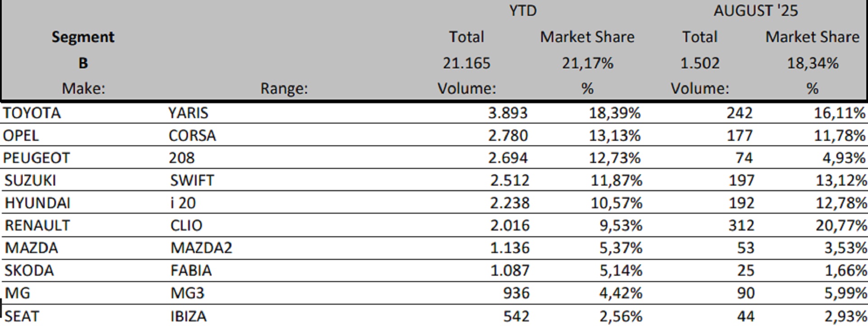This screenshot has height=330, width=868.
Task: Click the MG3 range cell
Action: click(187, 293)
